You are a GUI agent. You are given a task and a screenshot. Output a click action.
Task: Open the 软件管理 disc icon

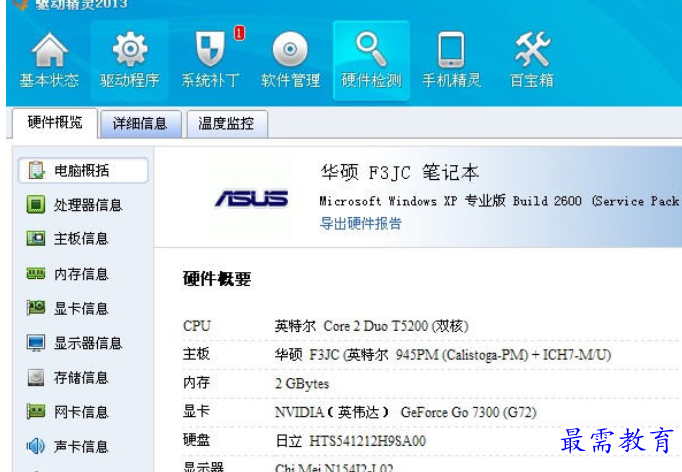pos(290,49)
